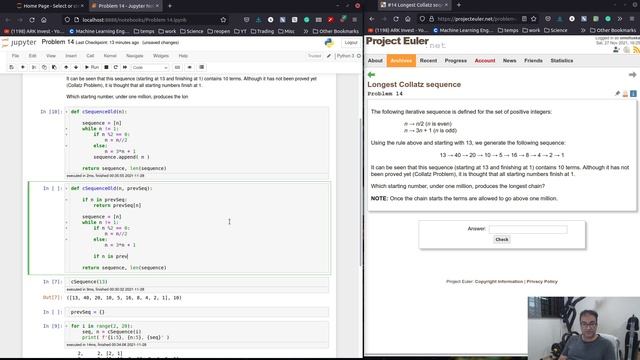Screen dimensions: 640x360
Task: Open the Trading bookmark folder
Action: click(x=262, y=31)
